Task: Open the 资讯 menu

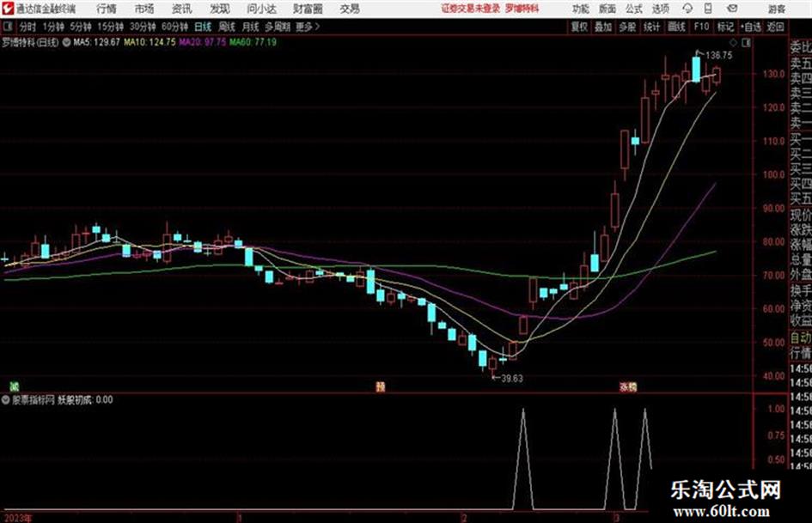Action: pyautogui.click(x=182, y=9)
